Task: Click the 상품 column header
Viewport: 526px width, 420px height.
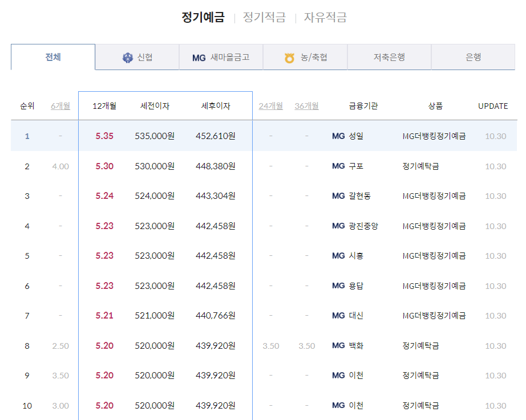Action: click(x=435, y=106)
